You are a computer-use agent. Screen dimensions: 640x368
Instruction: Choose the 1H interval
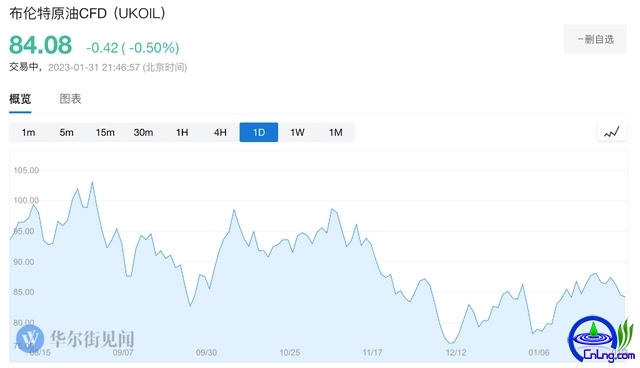pos(182,133)
